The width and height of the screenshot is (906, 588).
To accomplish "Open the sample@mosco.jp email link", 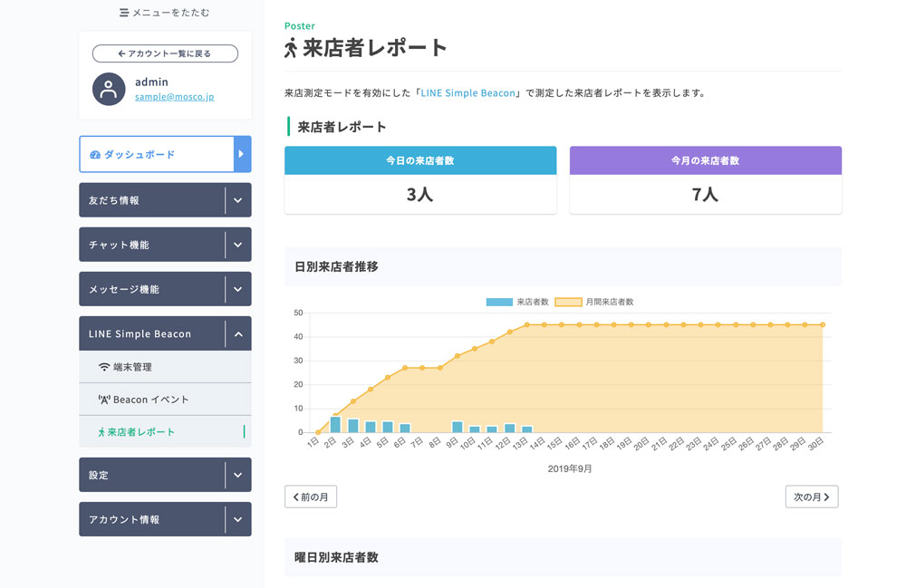I will tap(175, 97).
